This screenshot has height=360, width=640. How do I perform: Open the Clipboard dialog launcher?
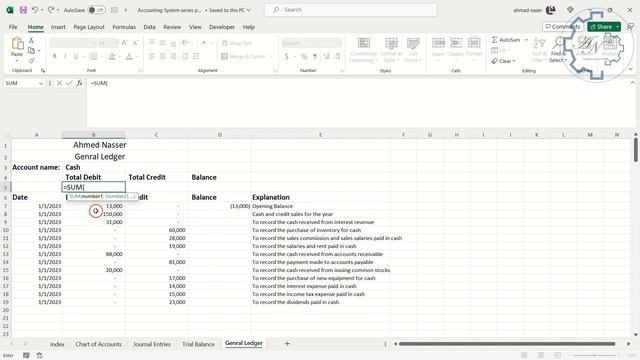[43, 71]
